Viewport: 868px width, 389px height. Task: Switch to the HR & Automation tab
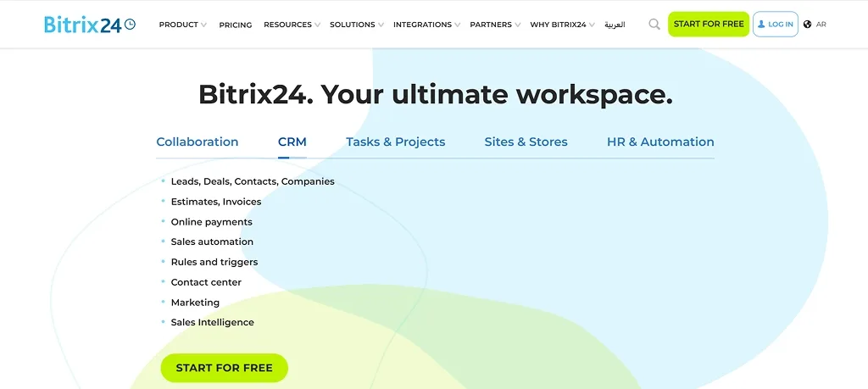(660, 142)
